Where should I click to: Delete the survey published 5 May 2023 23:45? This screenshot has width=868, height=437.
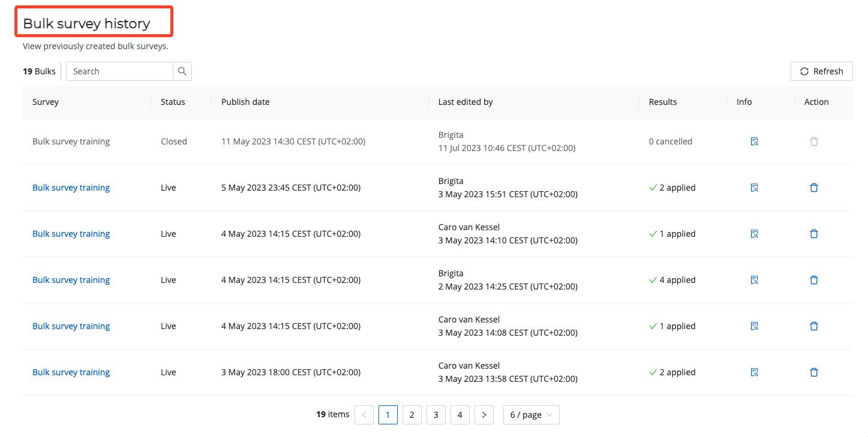(x=814, y=188)
